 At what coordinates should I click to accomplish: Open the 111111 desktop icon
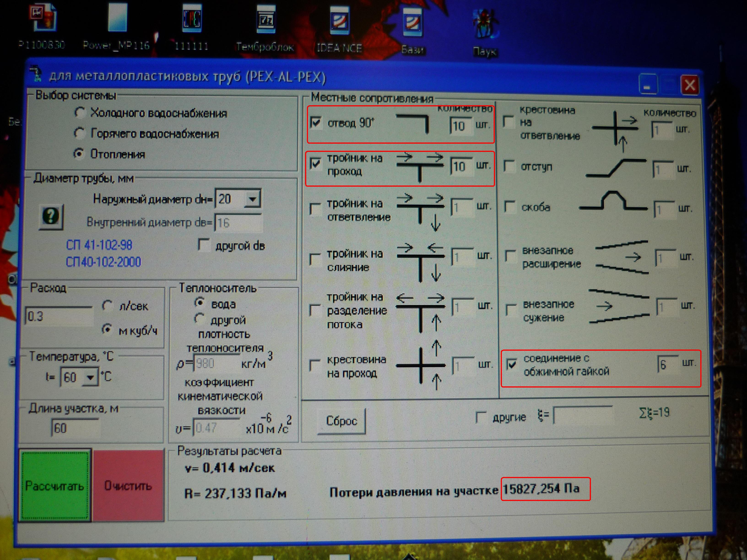pyautogui.click(x=192, y=18)
